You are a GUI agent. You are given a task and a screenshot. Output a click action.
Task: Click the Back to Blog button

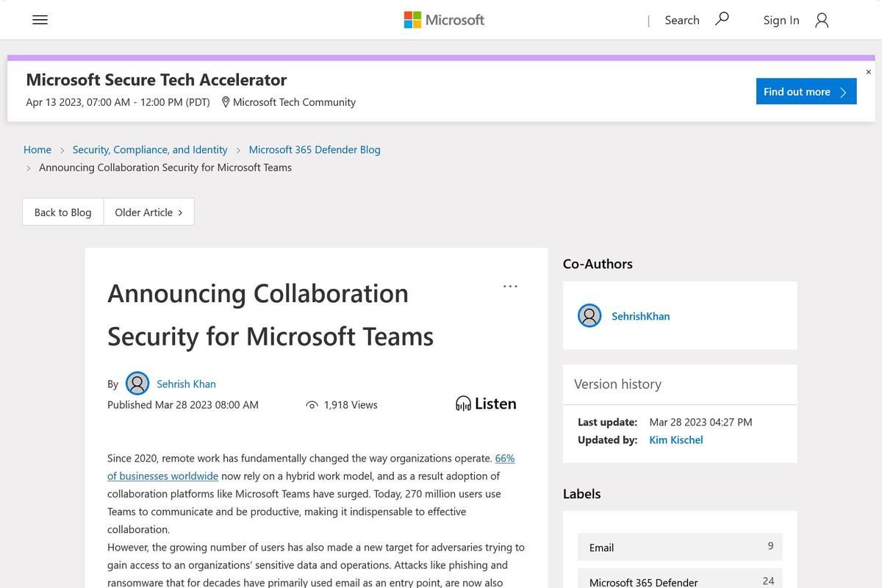pos(63,212)
